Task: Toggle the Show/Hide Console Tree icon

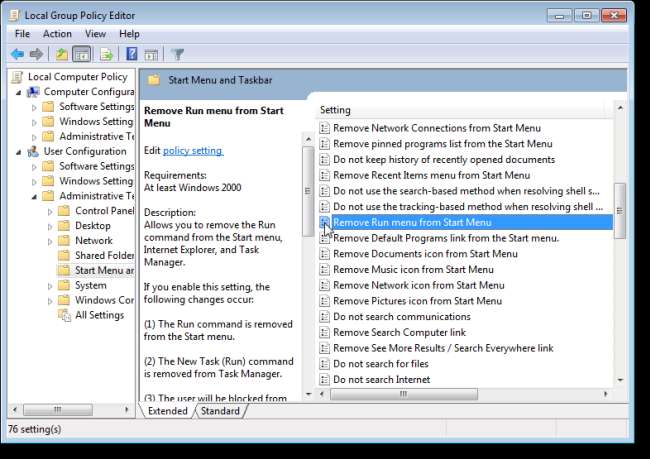Action: (x=82, y=54)
